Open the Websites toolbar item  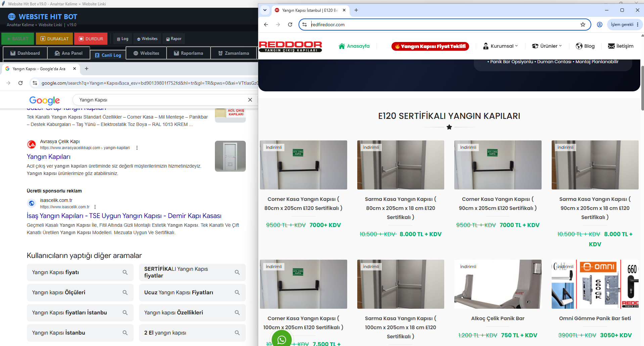pos(147,39)
